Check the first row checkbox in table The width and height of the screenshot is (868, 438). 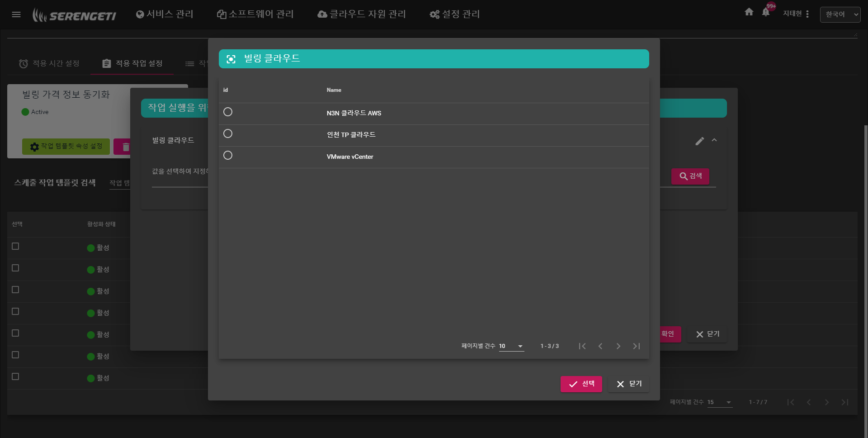click(x=15, y=246)
